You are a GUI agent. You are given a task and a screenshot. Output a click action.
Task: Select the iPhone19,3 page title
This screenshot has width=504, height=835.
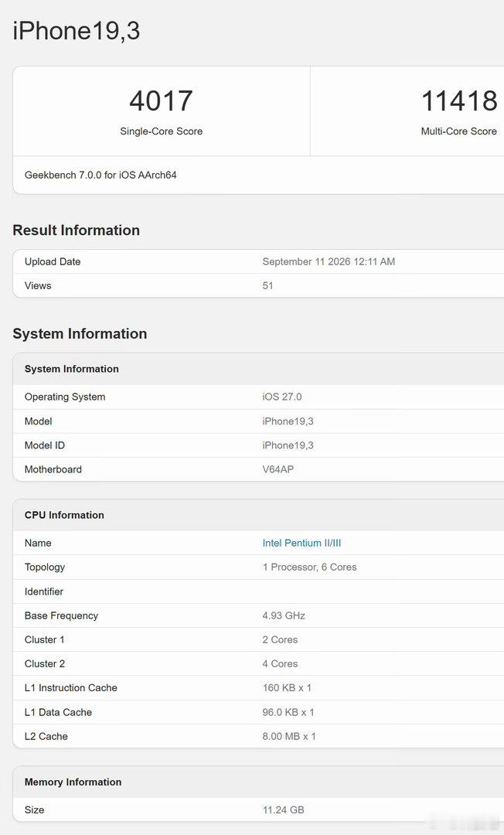click(x=77, y=31)
